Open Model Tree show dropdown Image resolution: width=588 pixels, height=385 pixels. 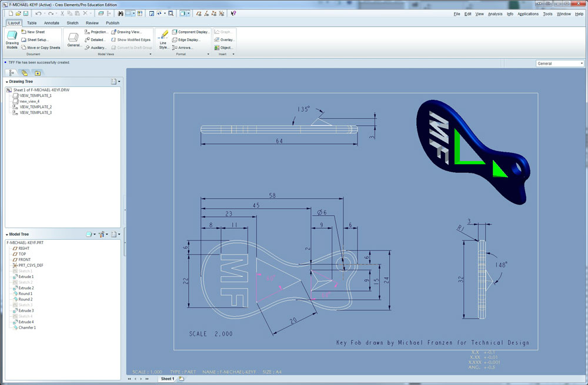pos(91,235)
